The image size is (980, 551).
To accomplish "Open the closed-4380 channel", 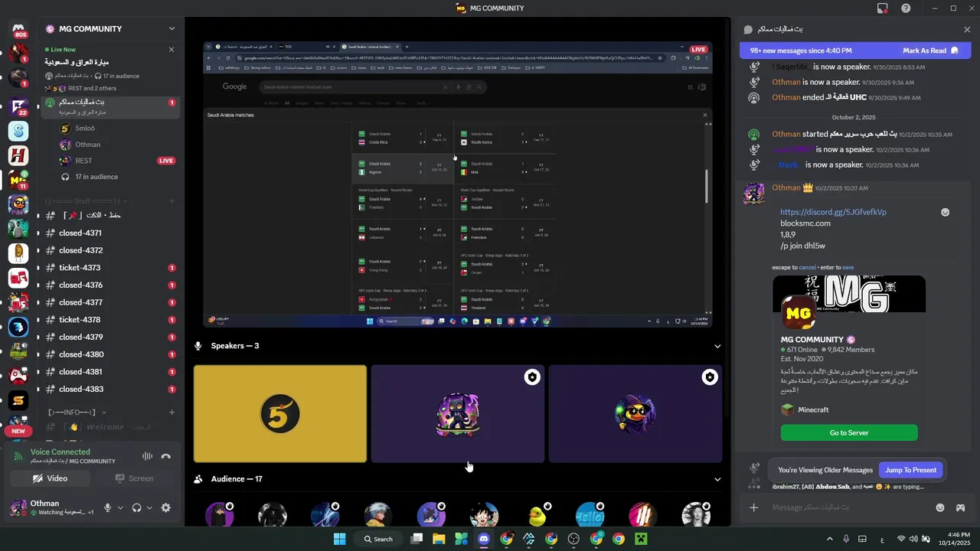I will 112,354.
